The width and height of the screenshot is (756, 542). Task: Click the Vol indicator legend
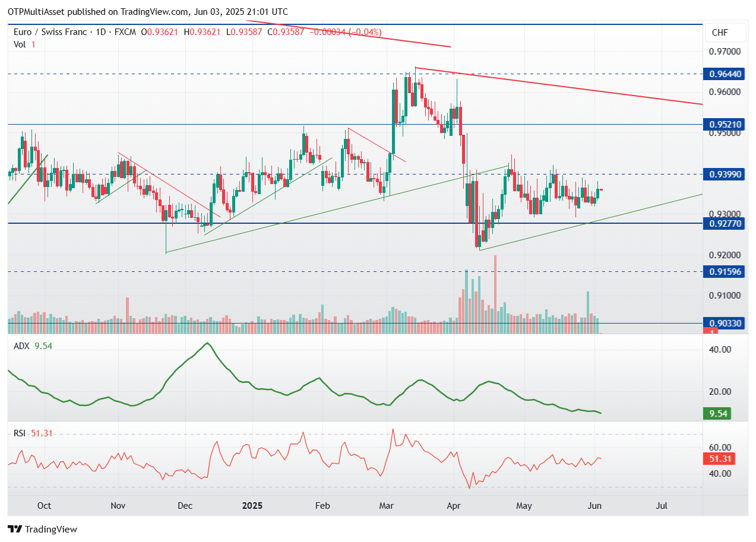24,45
